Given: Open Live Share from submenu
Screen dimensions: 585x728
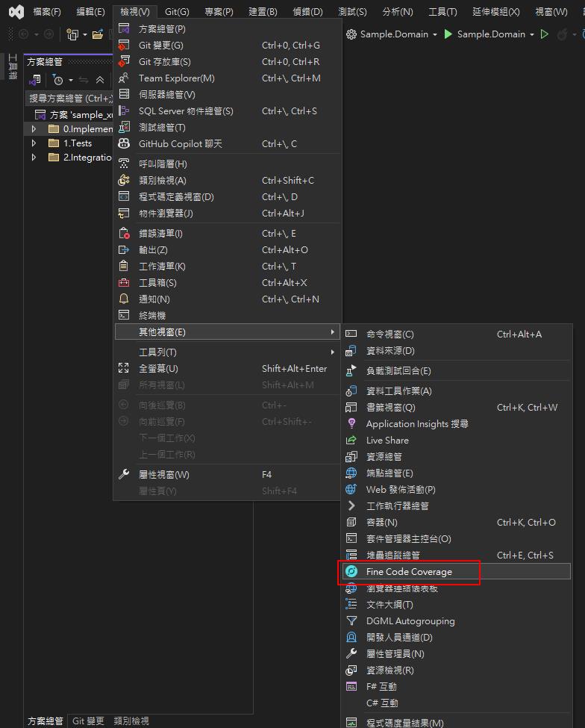Looking at the screenshot, I should click(387, 441).
